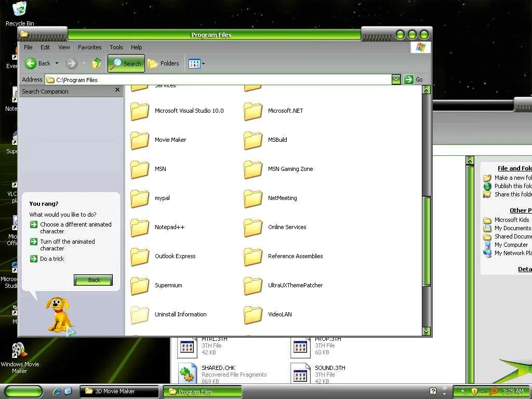The image size is (532, 399).
Task: Close the Search Companion pane
Action: [x=117, y=90]
